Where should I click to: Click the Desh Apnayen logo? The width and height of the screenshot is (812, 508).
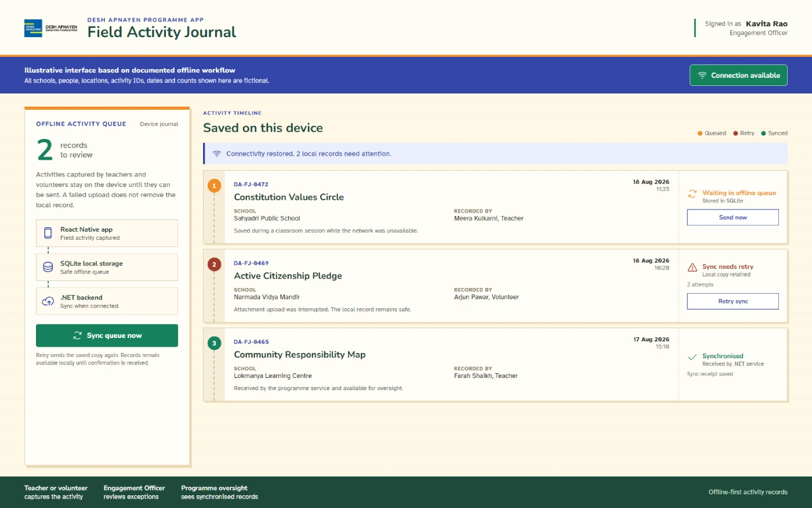[51, 28]
